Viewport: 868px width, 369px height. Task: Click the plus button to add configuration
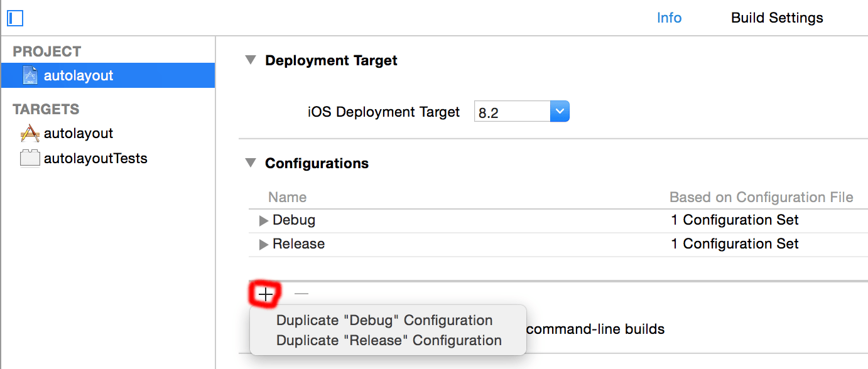266,294
